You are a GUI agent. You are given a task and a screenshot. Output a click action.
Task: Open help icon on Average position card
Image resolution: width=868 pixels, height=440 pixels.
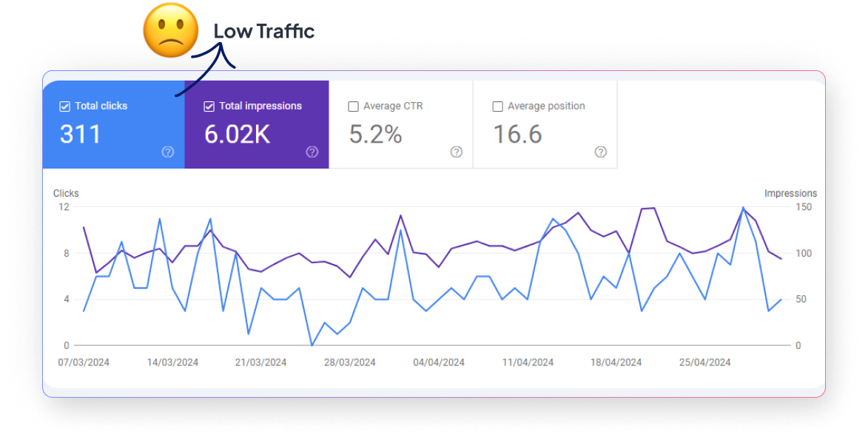(601, 152)
